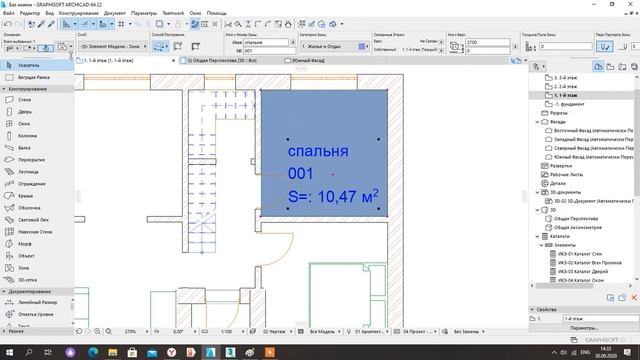Click the eyedropper pick-up parameters icon
Viewport: 640px width, 360px height.
pos(42,24)
